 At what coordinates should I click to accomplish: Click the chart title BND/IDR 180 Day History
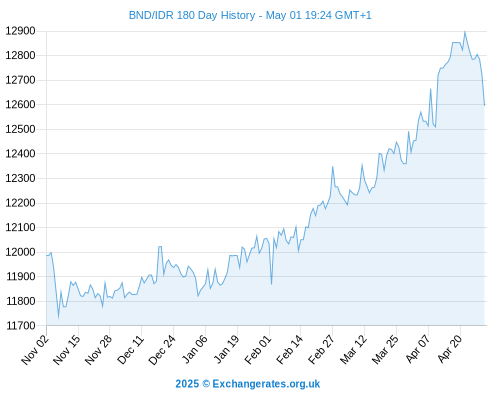(250, 15)
